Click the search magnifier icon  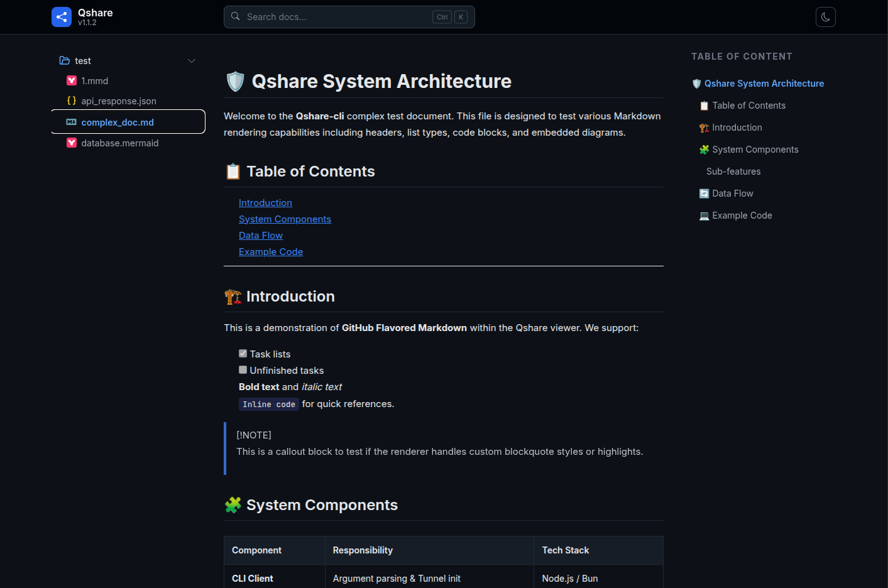(236, 16)
